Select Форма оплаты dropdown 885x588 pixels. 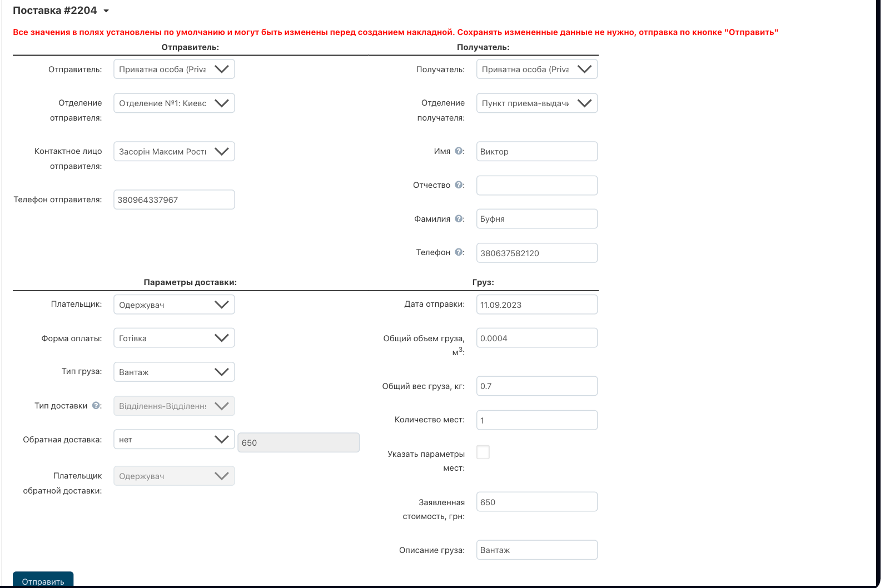(x=174, y=338)
